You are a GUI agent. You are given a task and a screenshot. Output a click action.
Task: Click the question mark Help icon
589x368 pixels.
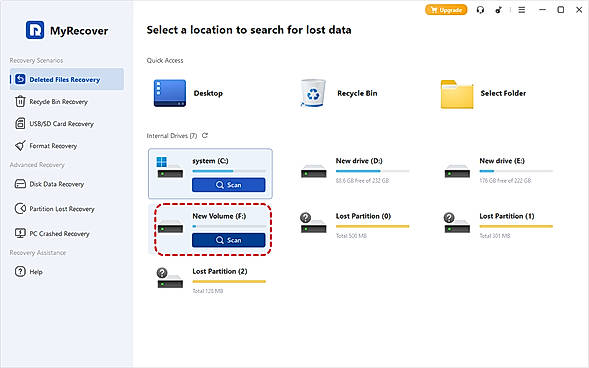tap(20, 271)
